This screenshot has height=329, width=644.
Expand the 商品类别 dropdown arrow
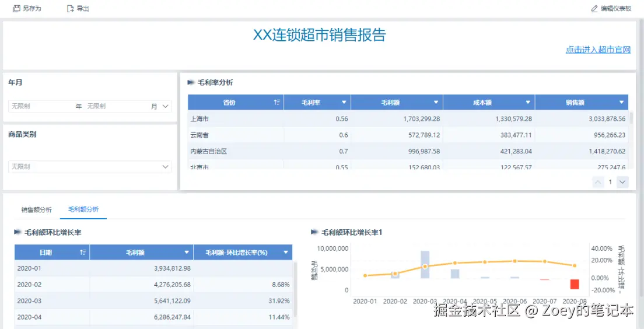[166, 167]
